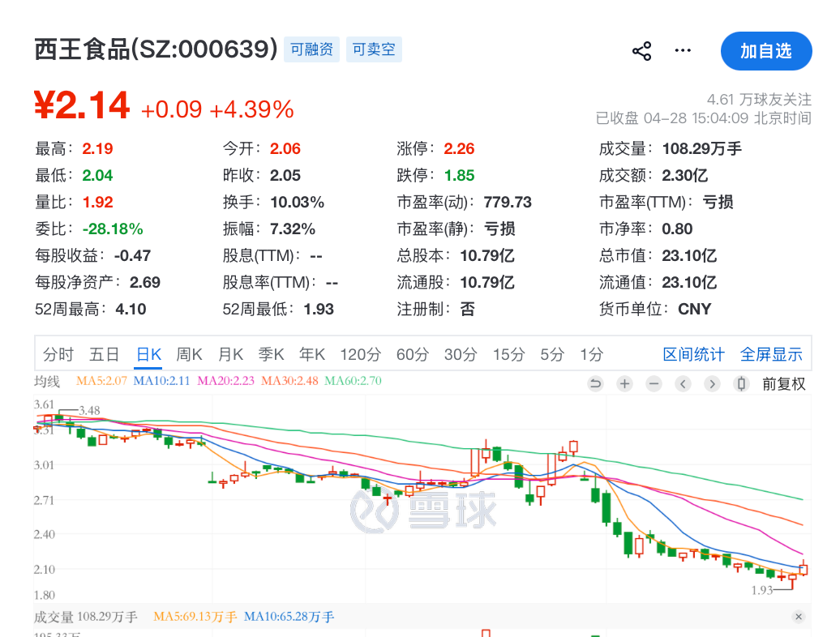Reset the chart view with the undo icon
This screenshot has height=637, width=840.
[595, 383]
